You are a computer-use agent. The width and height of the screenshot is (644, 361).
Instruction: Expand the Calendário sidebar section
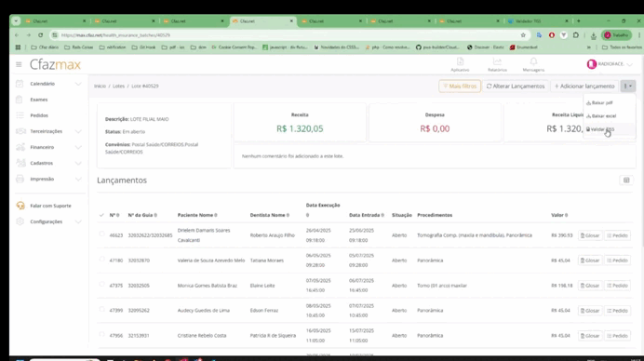pyautogui.click(x=78, y=84)
